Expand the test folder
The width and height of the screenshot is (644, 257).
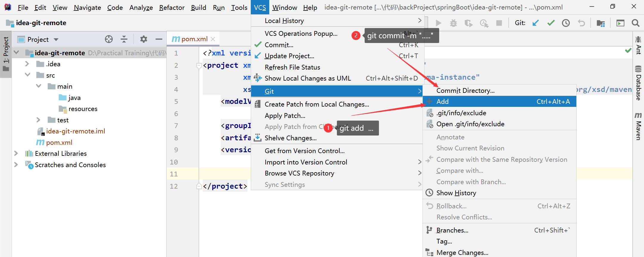(x=38, y=120)
